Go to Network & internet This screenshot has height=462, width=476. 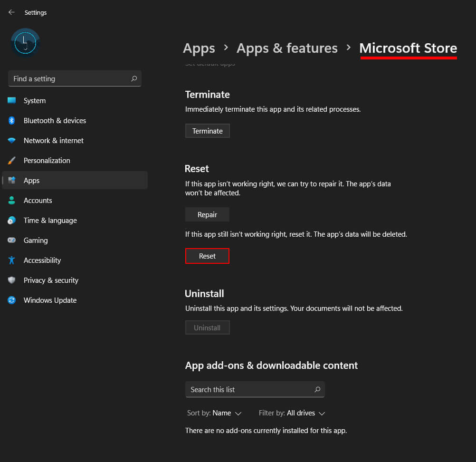(75, 140)
